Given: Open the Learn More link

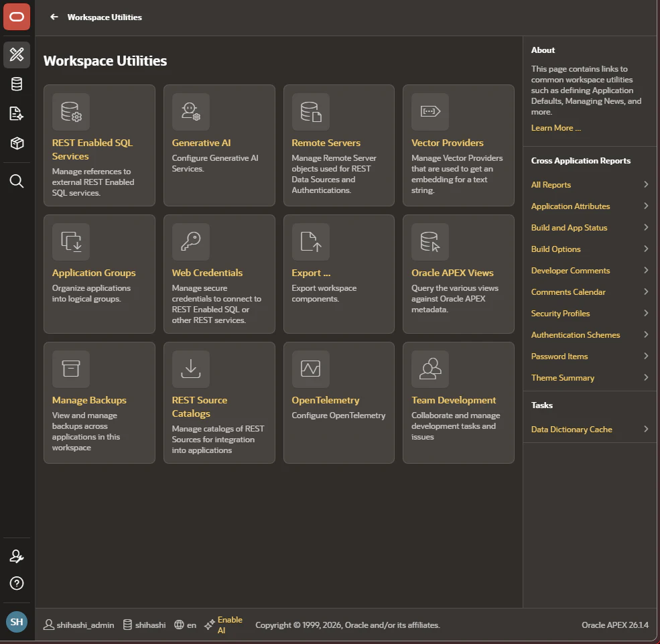Looking at the screenshot, I should pos(555,128).
